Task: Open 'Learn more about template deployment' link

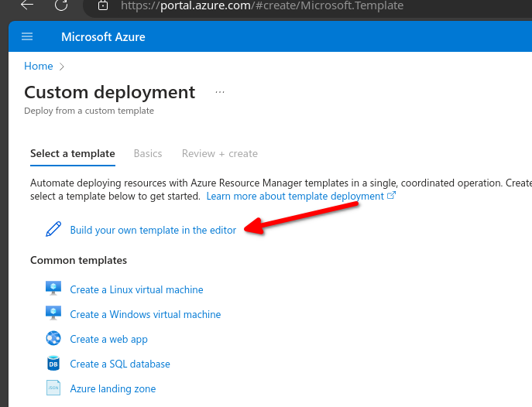Action: tap(295, 197)
